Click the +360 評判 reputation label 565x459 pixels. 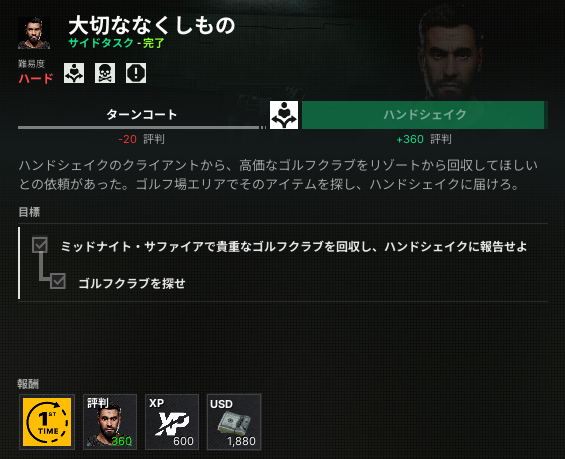pos(424,139)
